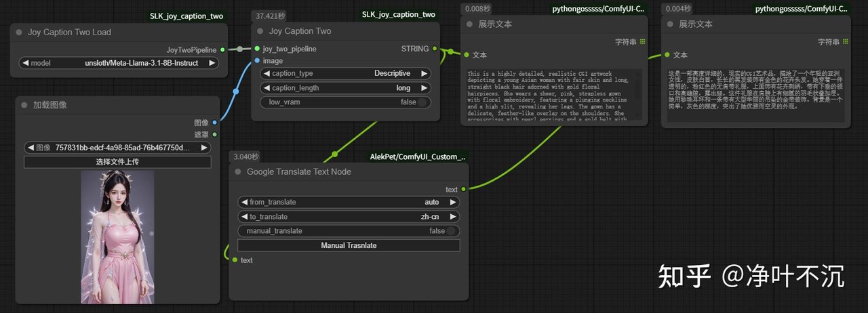The height and width of the screenshot is (313, 868).
Task: Open the model dropdown showing Meta-Llama-3.1-8B-Instruct
Action: (x=119, y=63)
